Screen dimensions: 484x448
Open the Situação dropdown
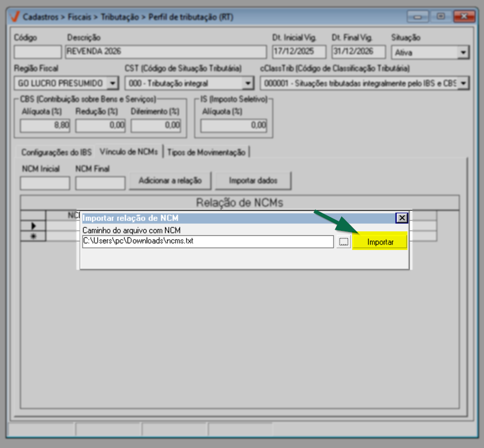tap(463, 53)
